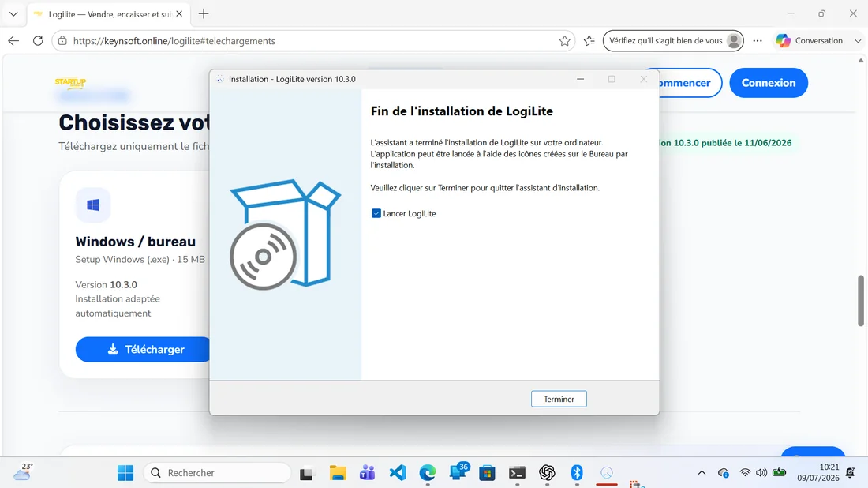Open the Terminal from taskbar
Image resolution: width=868 pixels, height=488 pixels.
point(517,473)
